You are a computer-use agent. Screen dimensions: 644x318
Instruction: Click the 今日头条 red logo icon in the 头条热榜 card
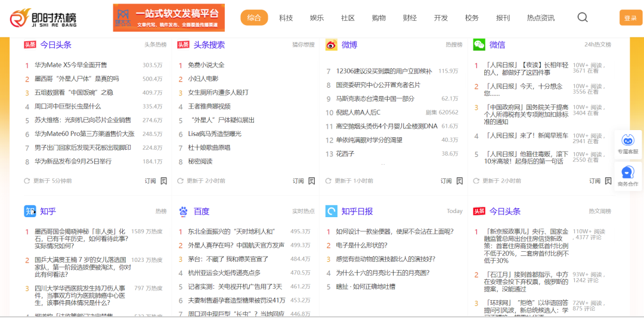pos(30,45)
